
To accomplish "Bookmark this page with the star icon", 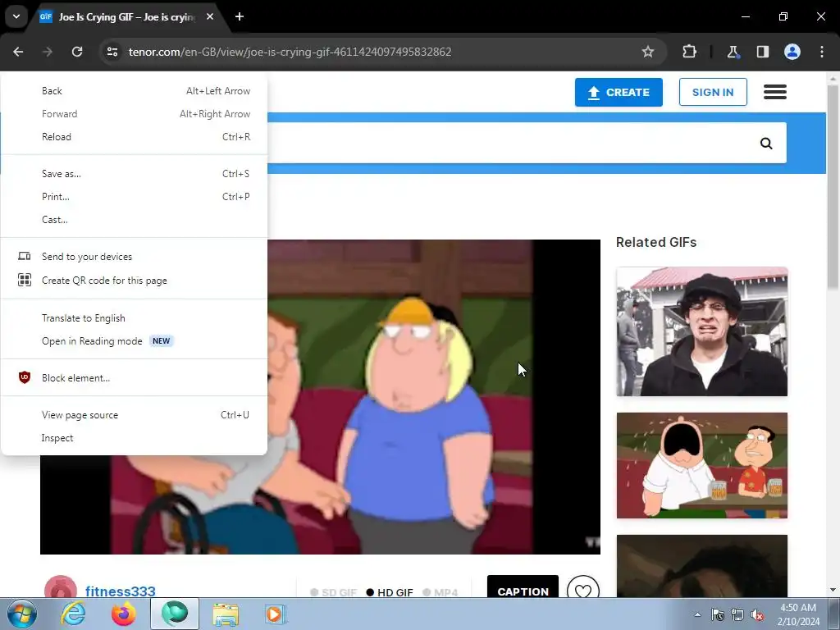I will [x=648, y=52].
